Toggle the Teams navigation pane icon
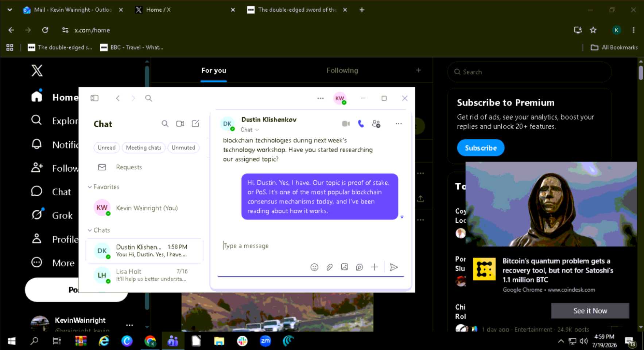This screenshot has width=644, height=350. click(94, 98)
